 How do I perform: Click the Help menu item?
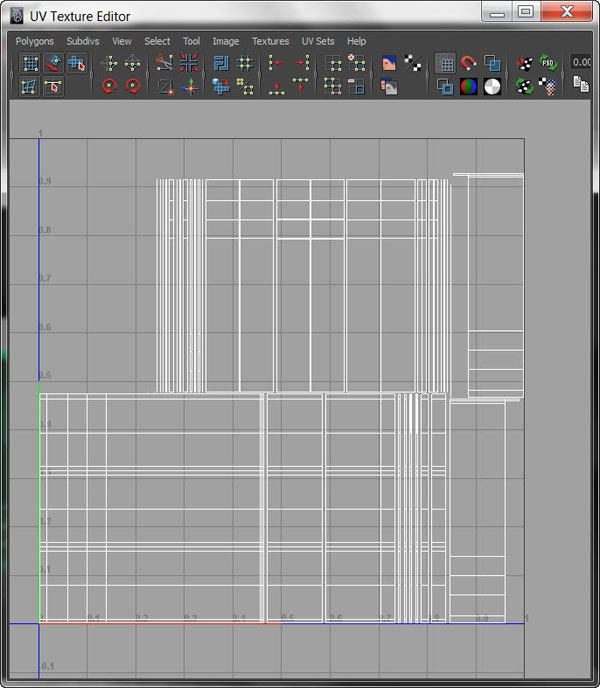click(x=356, y=41)
